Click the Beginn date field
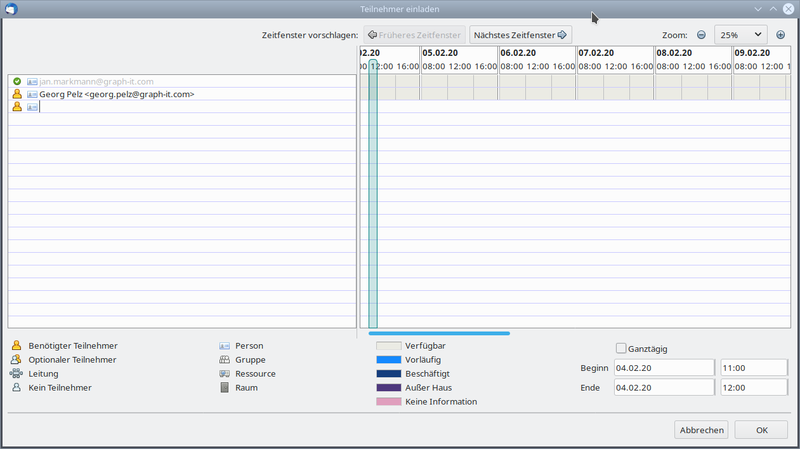Screen dimensions: 800x449 pyautogui.click(x=663, y=368)
